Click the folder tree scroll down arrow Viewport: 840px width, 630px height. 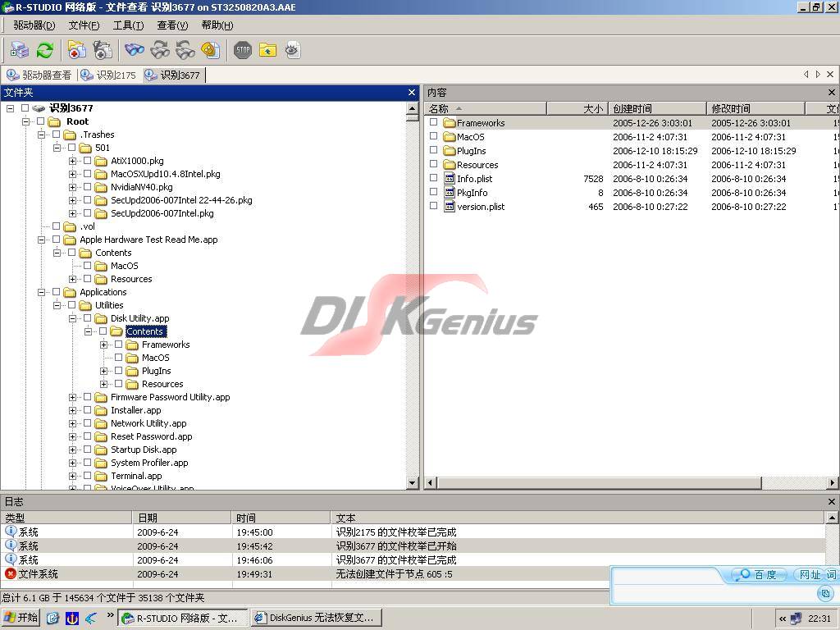pos(412,482)
